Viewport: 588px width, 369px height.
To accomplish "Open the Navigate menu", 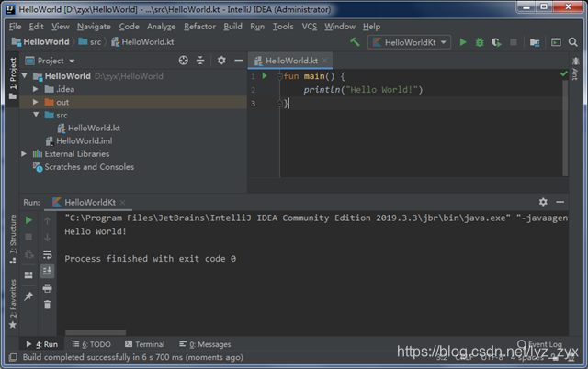I will pyautogui.click(x=94, y=27).
